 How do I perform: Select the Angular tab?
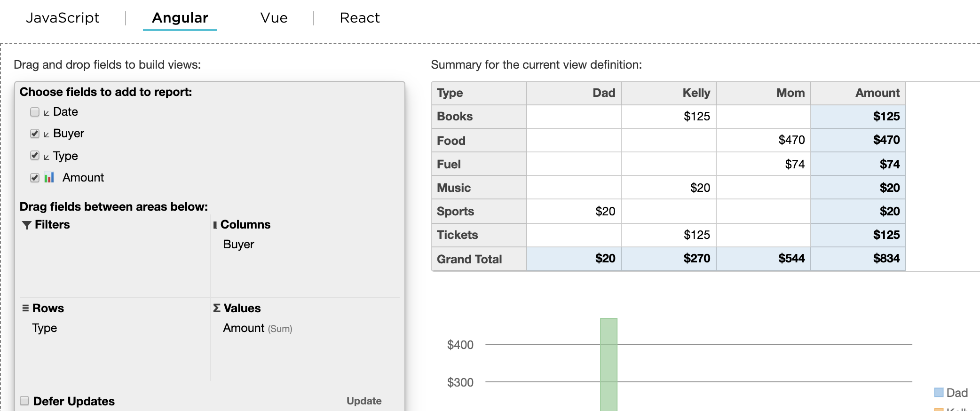(180, 18)
